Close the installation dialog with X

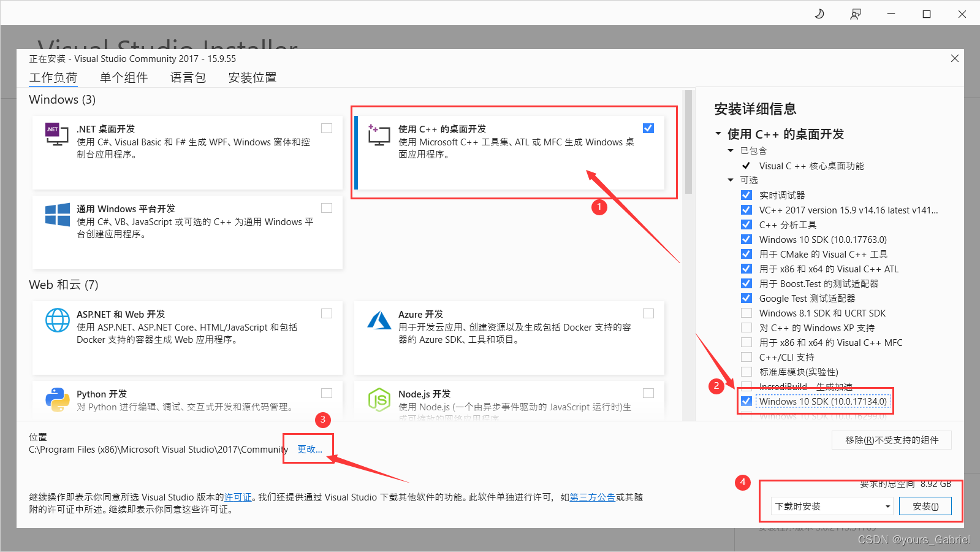(954, 58)
